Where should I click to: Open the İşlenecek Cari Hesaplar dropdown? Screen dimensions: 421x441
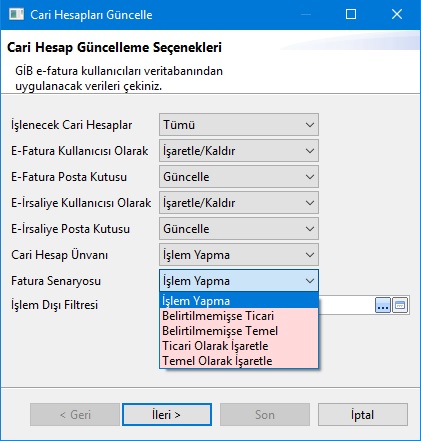[x=239, y=125]
